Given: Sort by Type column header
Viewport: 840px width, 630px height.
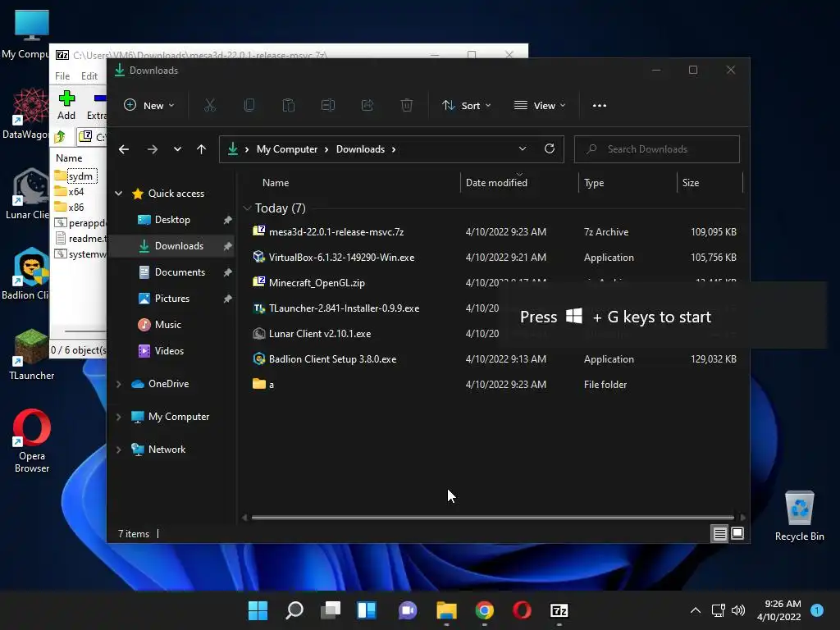Looking at the screenshot, I should (x=628, y=183).
